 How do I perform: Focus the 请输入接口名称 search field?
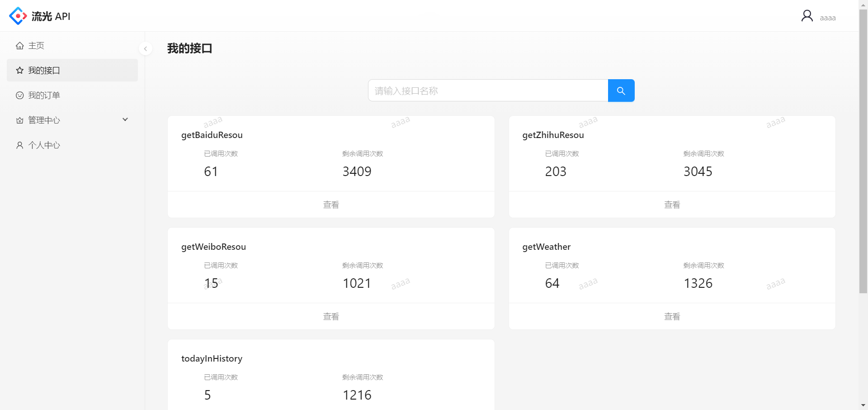(488, 91)
